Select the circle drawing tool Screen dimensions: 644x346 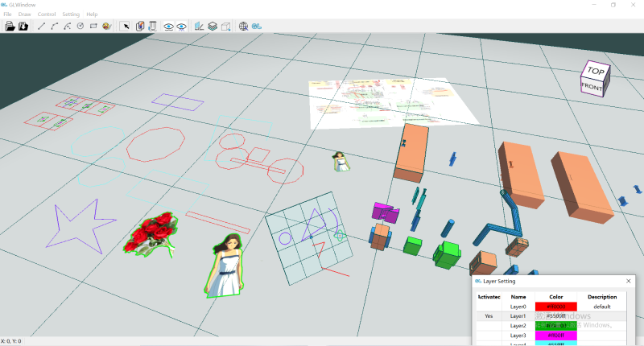[x=80, y=26]
